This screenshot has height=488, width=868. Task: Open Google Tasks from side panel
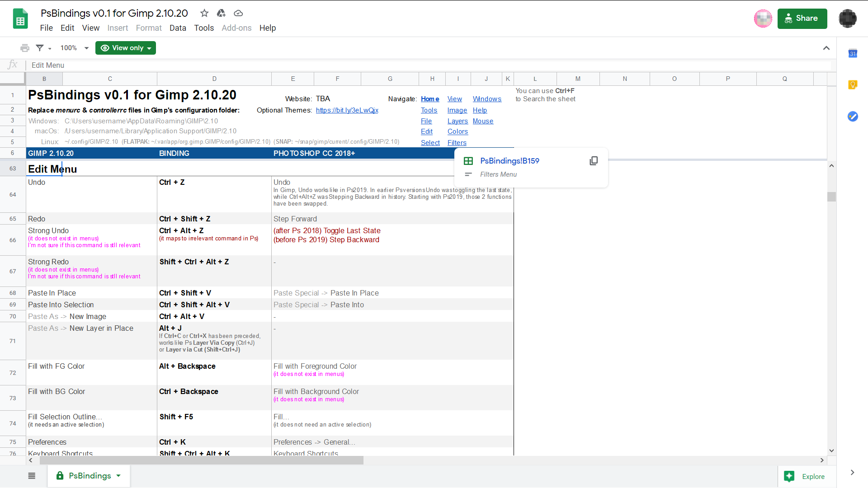coord(853,116)
